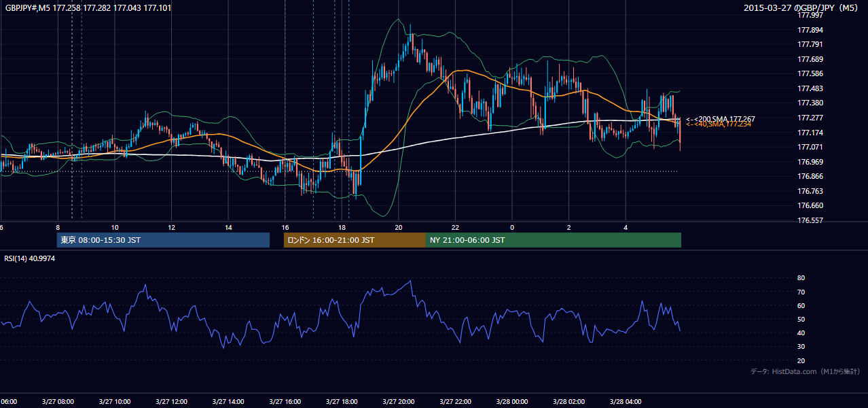The height and width of the screenshot is (408, 868).
Task: Click the RSI scale level 40
Action: [x=801, y=333]
